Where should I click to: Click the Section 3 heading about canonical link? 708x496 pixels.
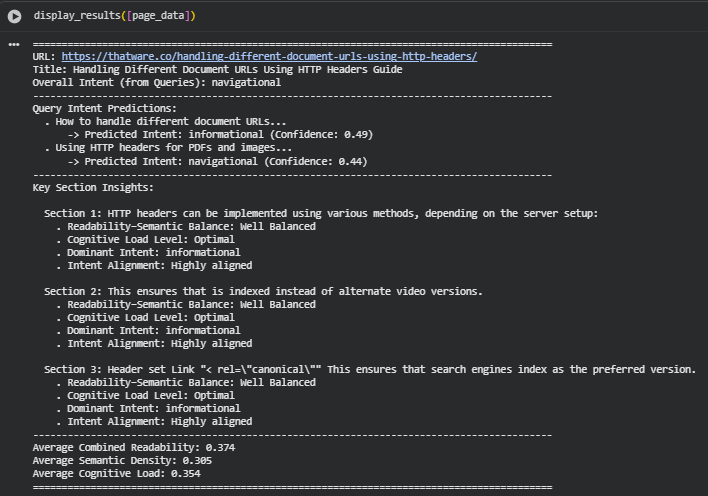369,369
